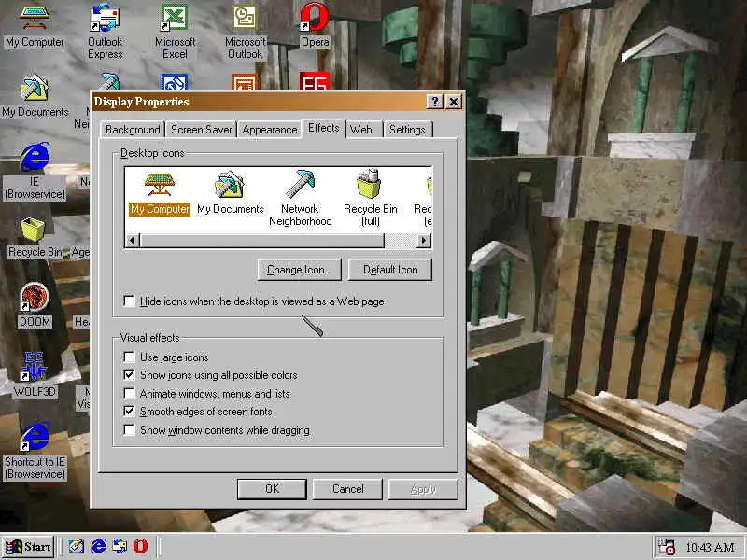
Task: Open Microsoft Excel desktop shortcut
Action: pyautogui.click(x=175, y=32)
